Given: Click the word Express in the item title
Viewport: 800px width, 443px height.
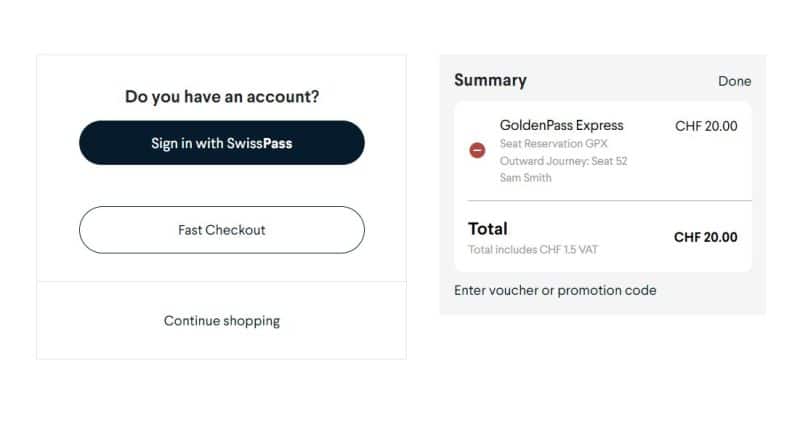Looking at the screenshot, I should point(597,126).
